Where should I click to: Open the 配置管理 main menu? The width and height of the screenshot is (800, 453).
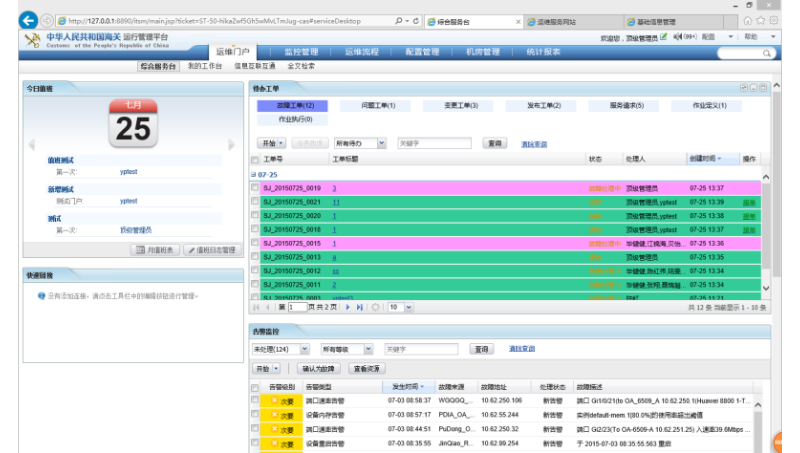(422, 52)
